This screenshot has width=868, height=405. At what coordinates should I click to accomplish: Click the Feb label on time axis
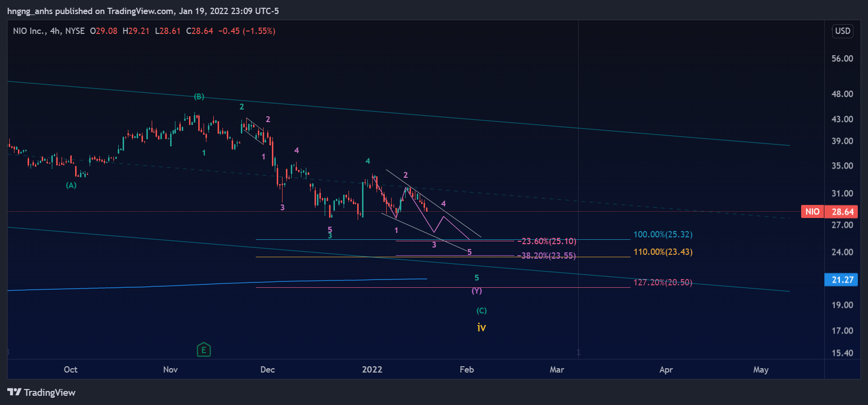(467, 370)
